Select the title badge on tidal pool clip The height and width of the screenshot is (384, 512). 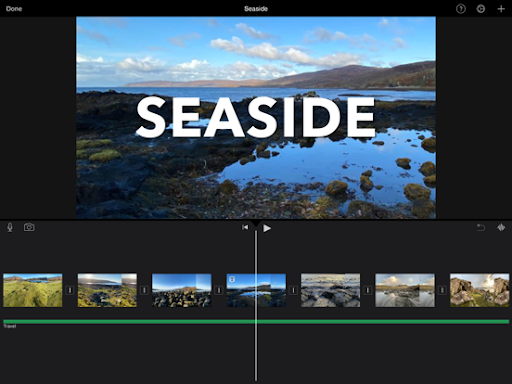click(x=232, y=279)
